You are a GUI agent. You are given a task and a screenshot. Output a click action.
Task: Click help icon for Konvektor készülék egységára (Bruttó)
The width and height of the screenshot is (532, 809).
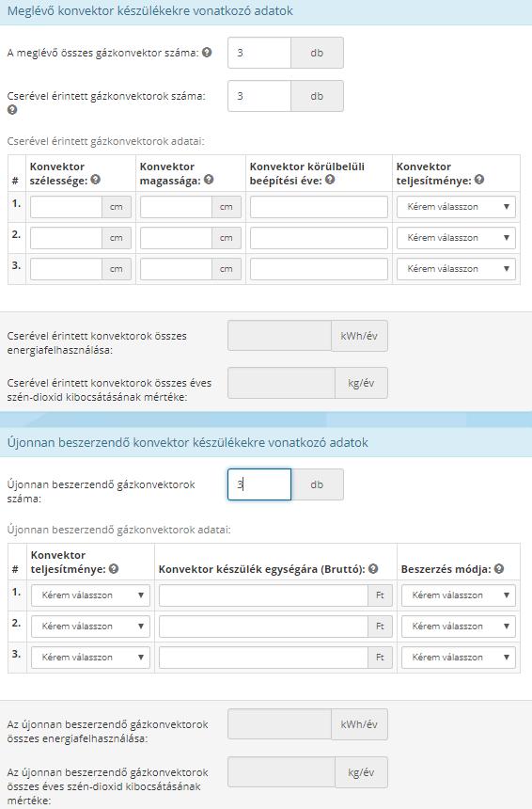point(373,568)
